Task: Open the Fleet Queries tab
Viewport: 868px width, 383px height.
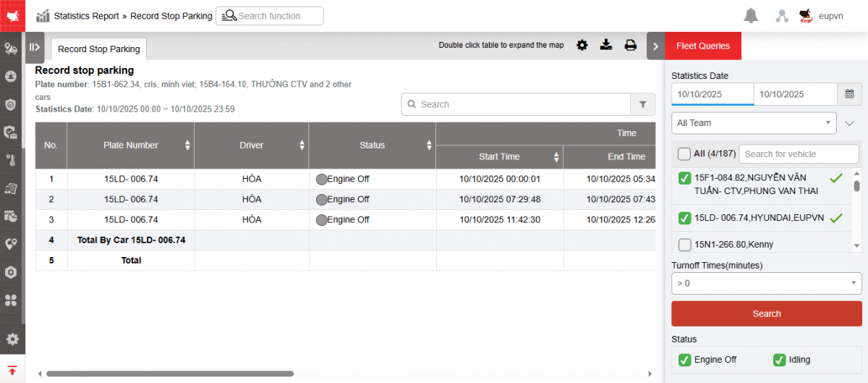Action: point(702,46)
